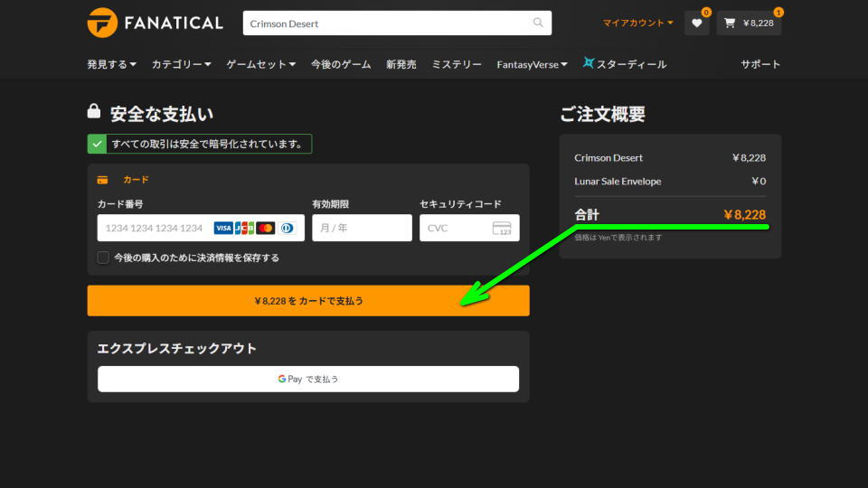Click the CVC card icon in the security field

502,229
